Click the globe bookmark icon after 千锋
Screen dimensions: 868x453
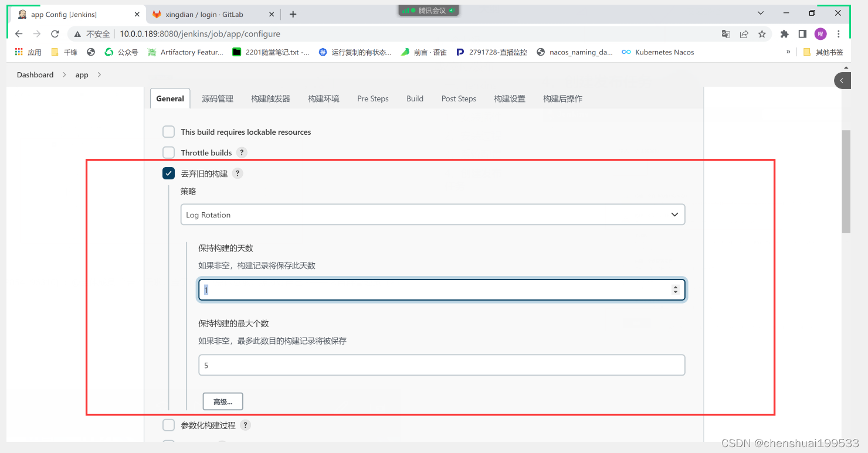click(x=91, y=52)
